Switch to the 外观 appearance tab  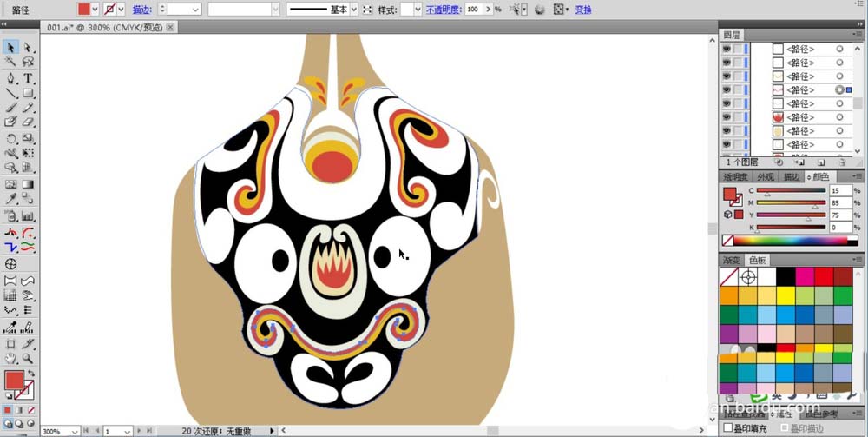[x=766, y=176]
